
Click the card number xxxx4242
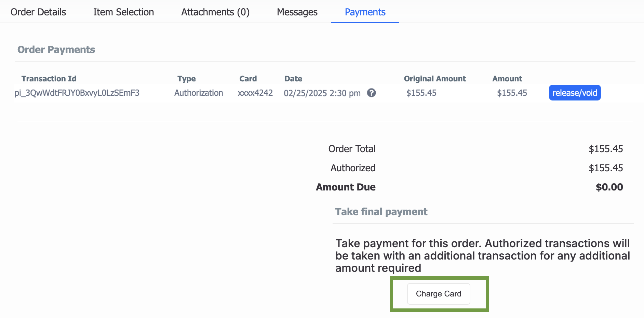[x=255, y=93]
